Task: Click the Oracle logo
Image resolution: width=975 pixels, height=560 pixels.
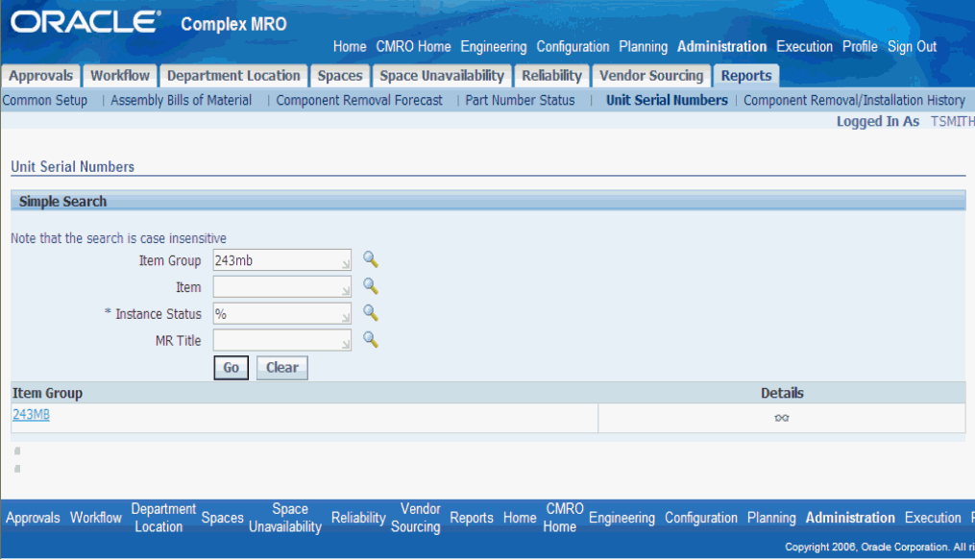Action: pyautogui.click(x=85, y=22)
